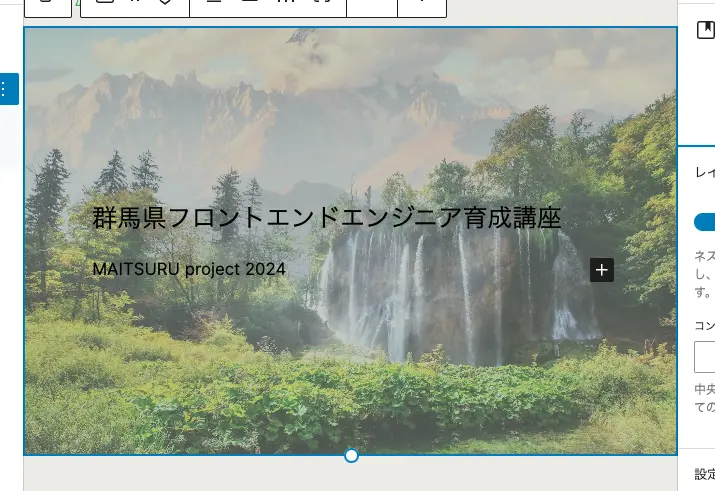Open the alignment option in the block toolbar
Screen dimensions: 715x491
click(x=212, y=4)
